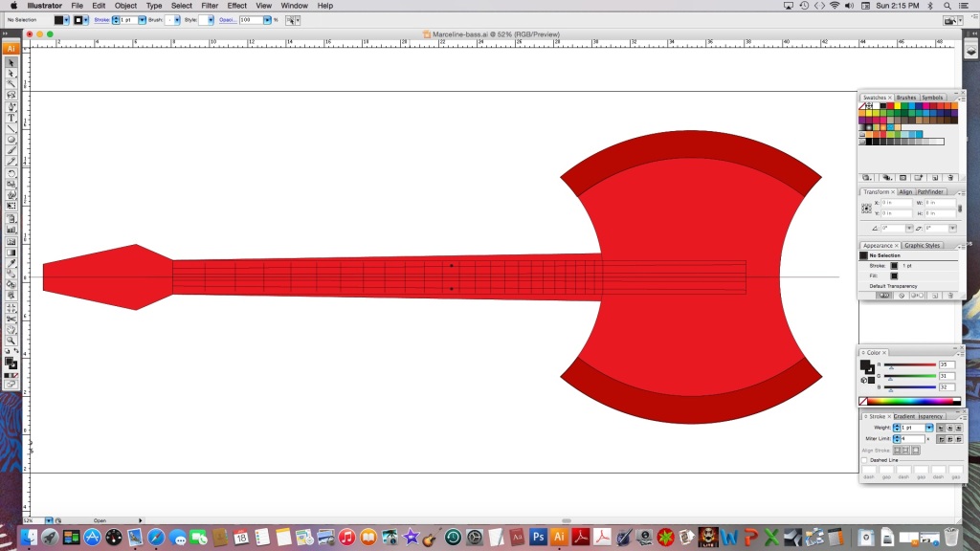Toggle Butt Cap in Stroke panel

pyautogui.click(x=941, y=428)
